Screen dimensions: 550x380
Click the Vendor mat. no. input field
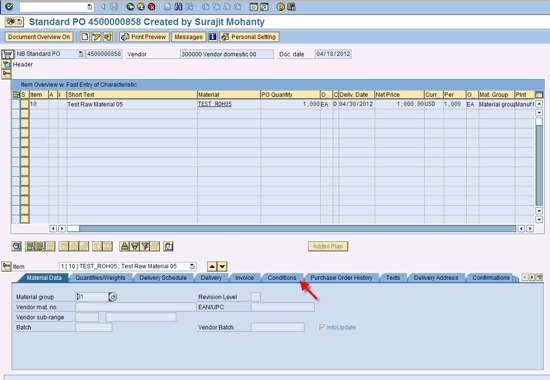click(136, 307)
